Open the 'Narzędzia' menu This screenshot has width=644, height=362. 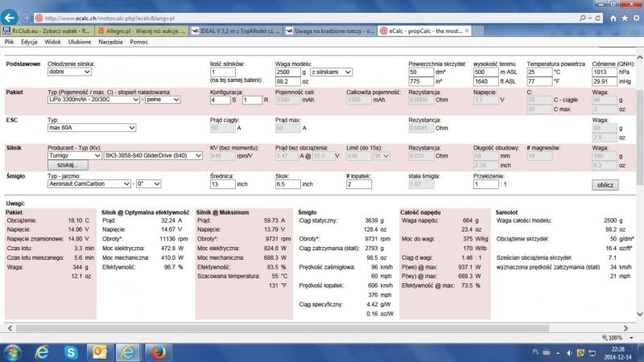(109, 41)
